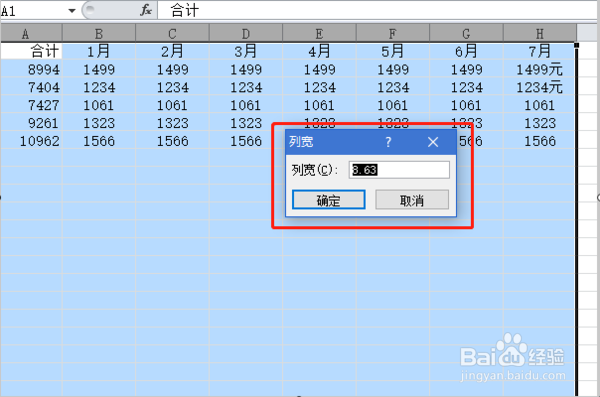Image resolution: width=600 pixels, height=397 pixels.
Task: Select column F header
Action: pyautogui.click(x=393, y=34)
